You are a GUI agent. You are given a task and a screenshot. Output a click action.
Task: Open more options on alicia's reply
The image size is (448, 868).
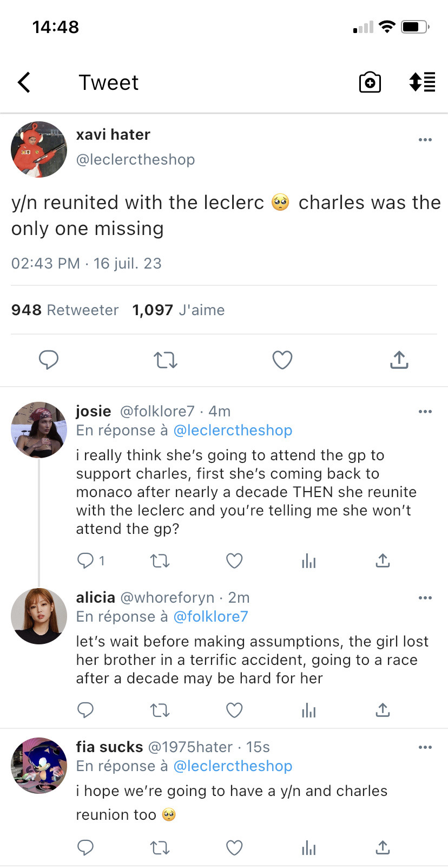coord(425,598)
